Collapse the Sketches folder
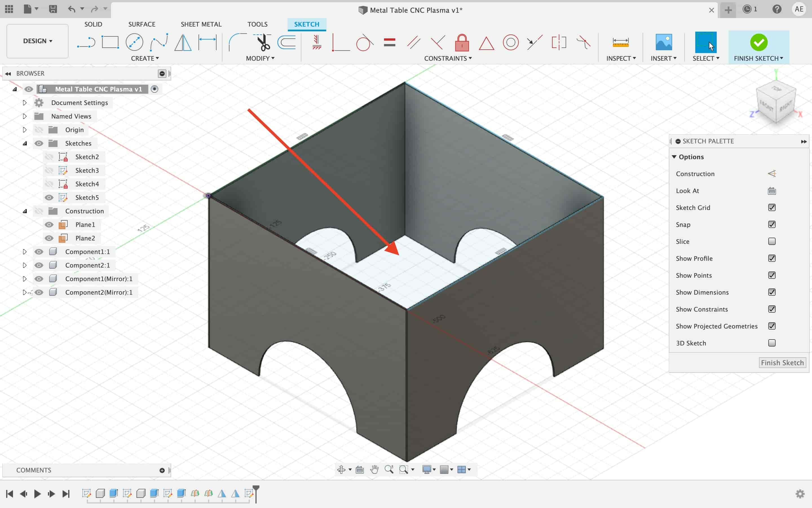 [x=25, y=143]
